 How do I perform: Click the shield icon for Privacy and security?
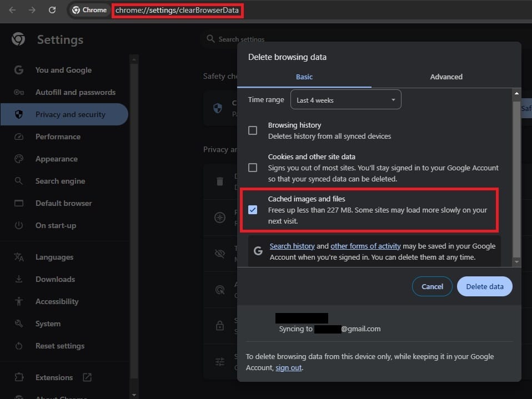tap(19, 114)
